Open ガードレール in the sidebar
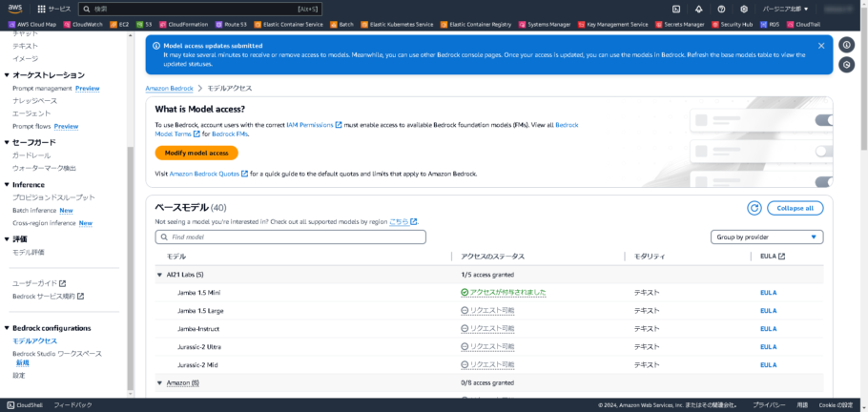Image resolution: width=868 pixels, height=412 pixels. pyautogui.click(x=31, y=155)
